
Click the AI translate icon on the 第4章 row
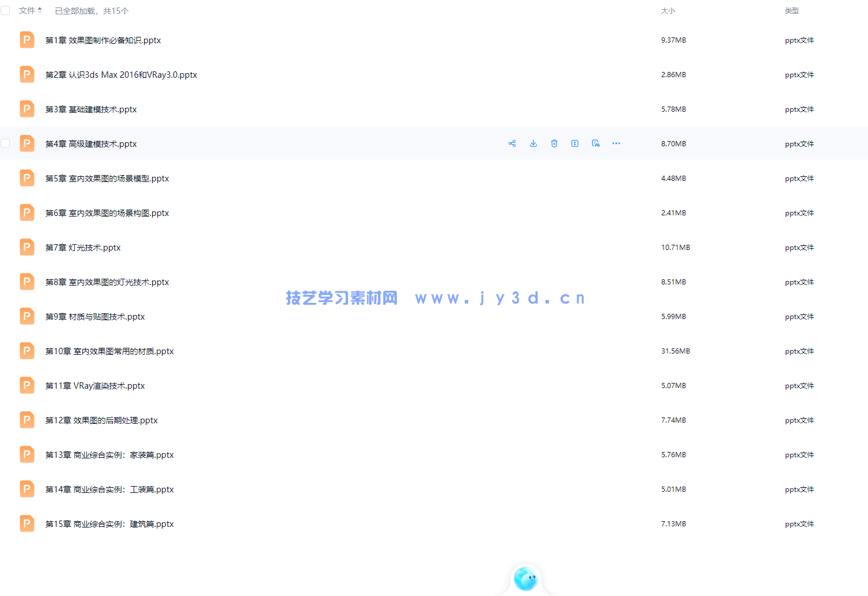[x=596, y=143]
